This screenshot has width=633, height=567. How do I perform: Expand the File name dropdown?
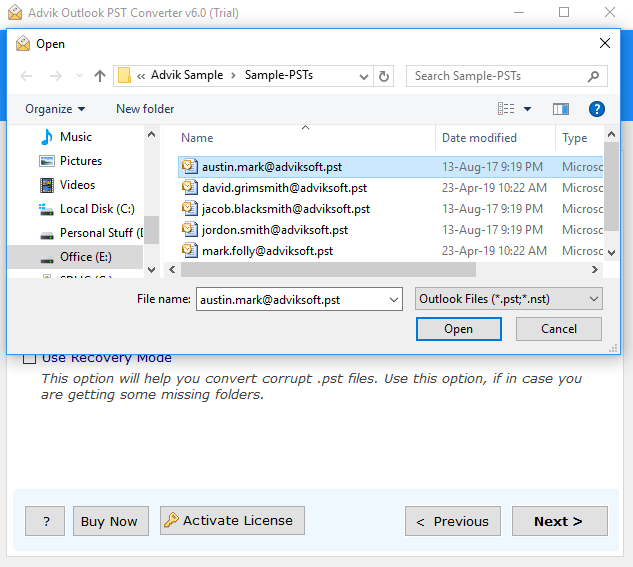394,299
